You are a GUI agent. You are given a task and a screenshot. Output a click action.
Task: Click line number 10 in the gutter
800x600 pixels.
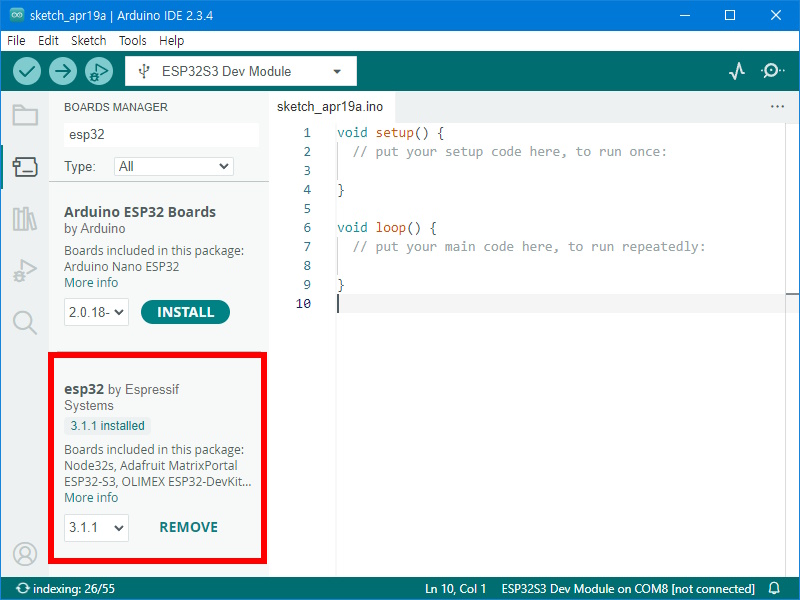(303, 304)
